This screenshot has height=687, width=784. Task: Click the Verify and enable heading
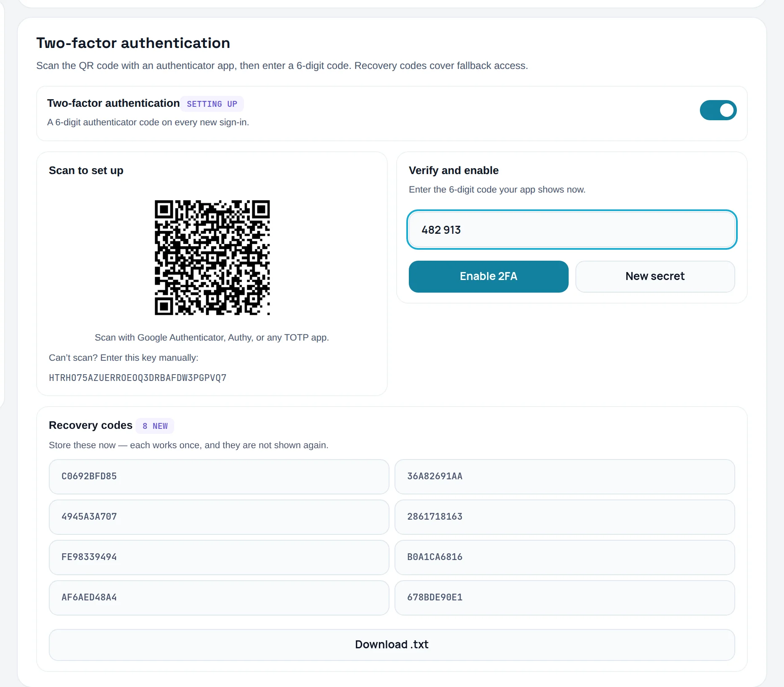pyautogui.click(x=453, y=170)
